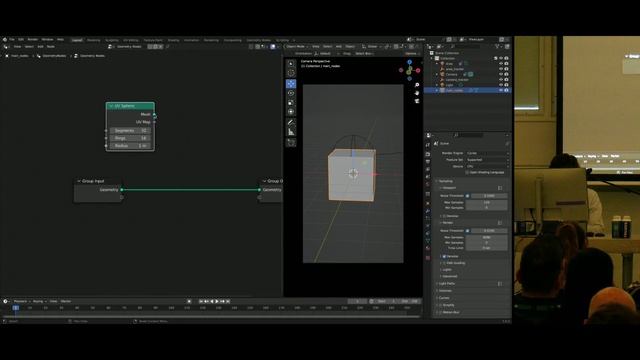Click the outliner filter funnel icon
Viewport: 640px width, 360px height.
pyautogui.click(x=497, y=47)
